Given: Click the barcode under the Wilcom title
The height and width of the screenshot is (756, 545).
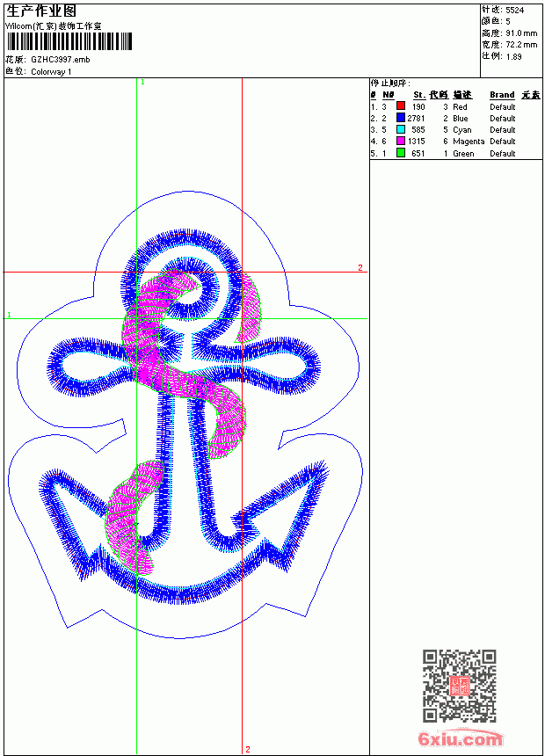Looking at the screenshot, I should point(69,41).
